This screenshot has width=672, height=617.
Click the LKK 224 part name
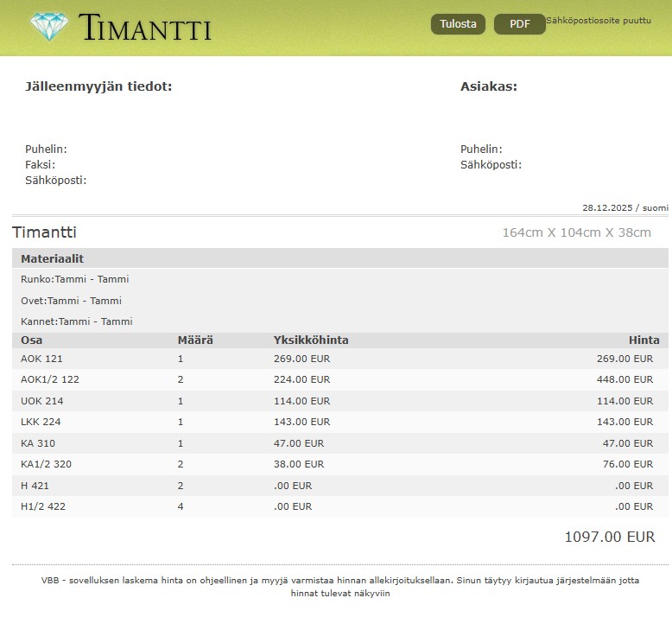click(x=41, y=422)
